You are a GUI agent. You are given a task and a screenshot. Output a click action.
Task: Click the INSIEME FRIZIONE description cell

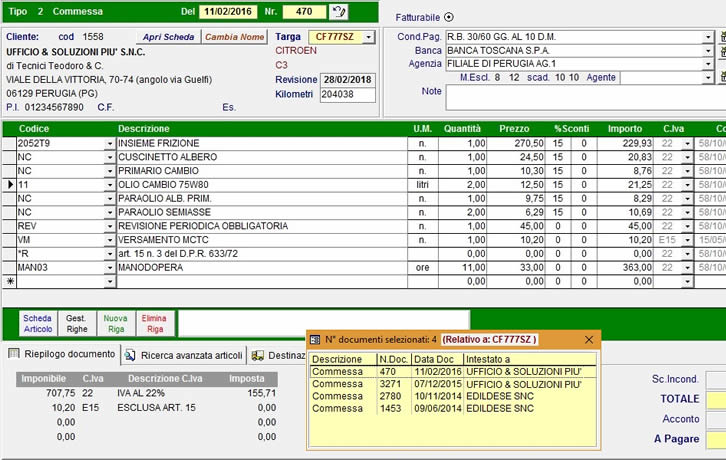(262, 144)
